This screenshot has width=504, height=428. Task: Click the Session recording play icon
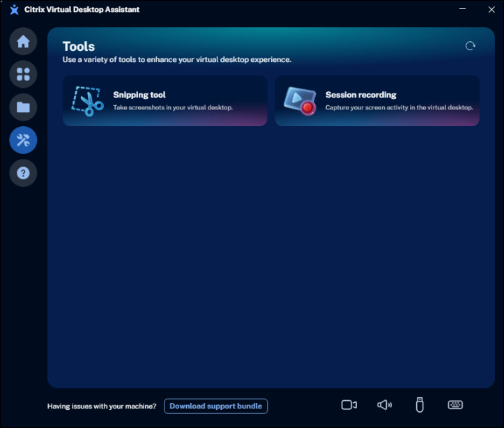coord(300,101)
